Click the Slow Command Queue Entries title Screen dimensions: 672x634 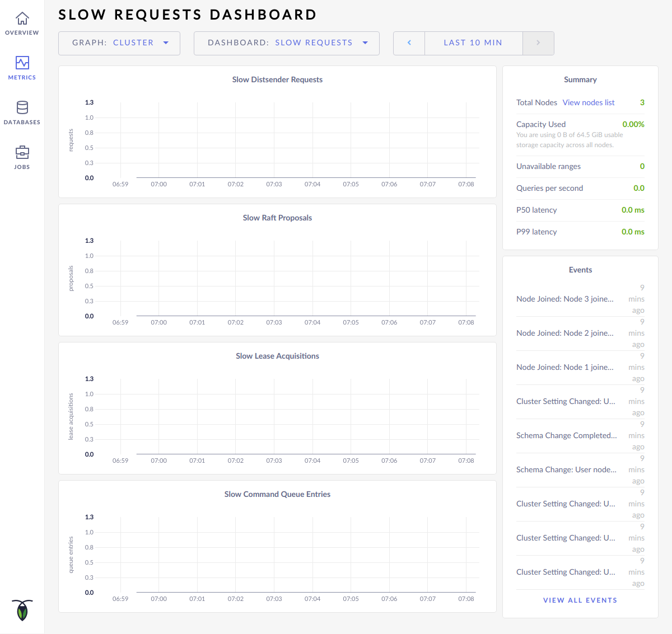[x=277, y=494]
